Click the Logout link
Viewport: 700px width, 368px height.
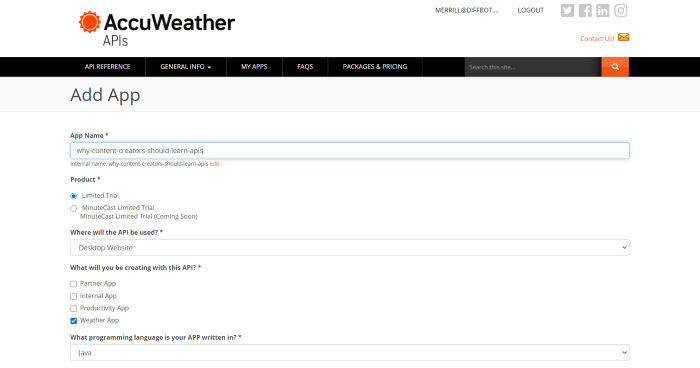coord(530,10)
